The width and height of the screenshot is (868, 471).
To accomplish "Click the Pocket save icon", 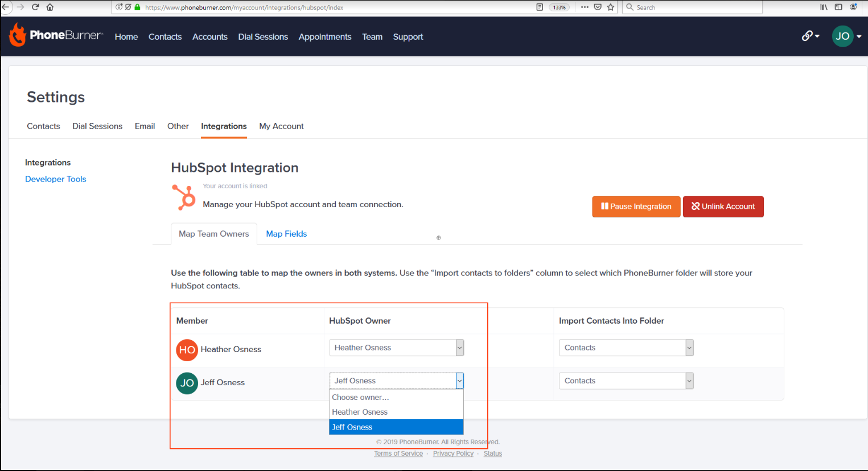I will (598, 7).
